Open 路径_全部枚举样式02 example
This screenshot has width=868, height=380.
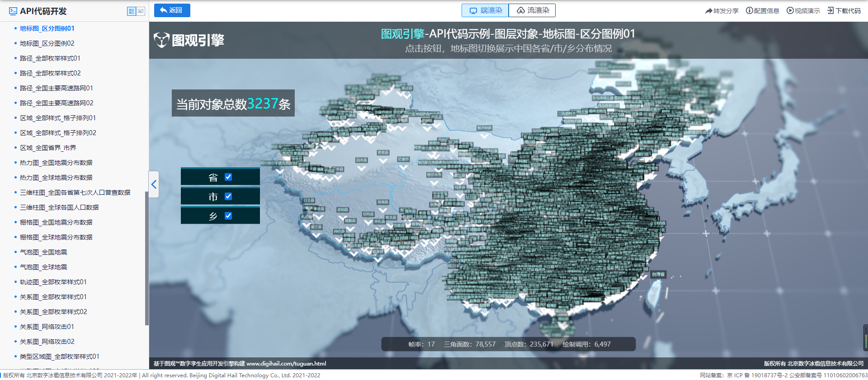tap(50, 73)
